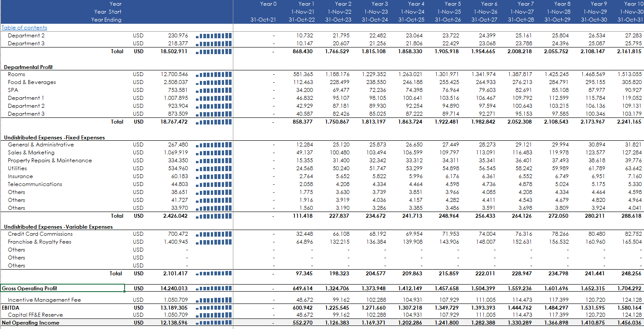Select the General & Administrative row label

(x=41, y=145)
